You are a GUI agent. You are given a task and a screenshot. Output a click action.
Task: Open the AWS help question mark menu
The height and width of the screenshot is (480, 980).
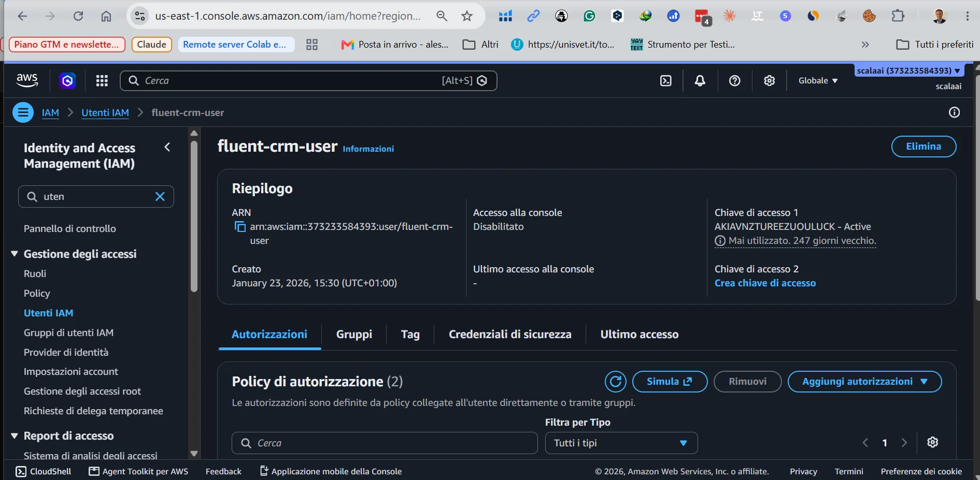[x=734, y=81]
